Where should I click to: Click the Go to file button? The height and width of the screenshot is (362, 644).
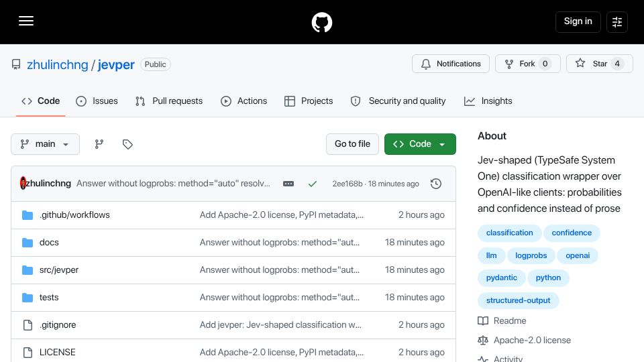click(352, 144)
